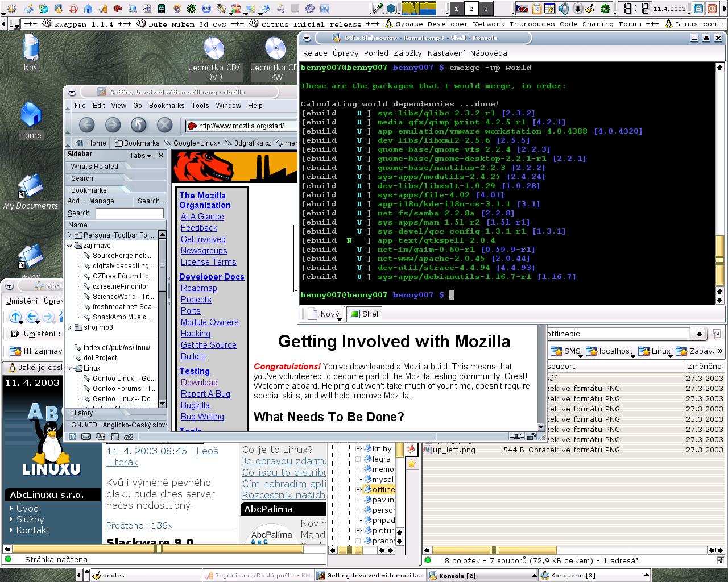Open the speaker volume icon in the system tray

click(x=563, y=9)
